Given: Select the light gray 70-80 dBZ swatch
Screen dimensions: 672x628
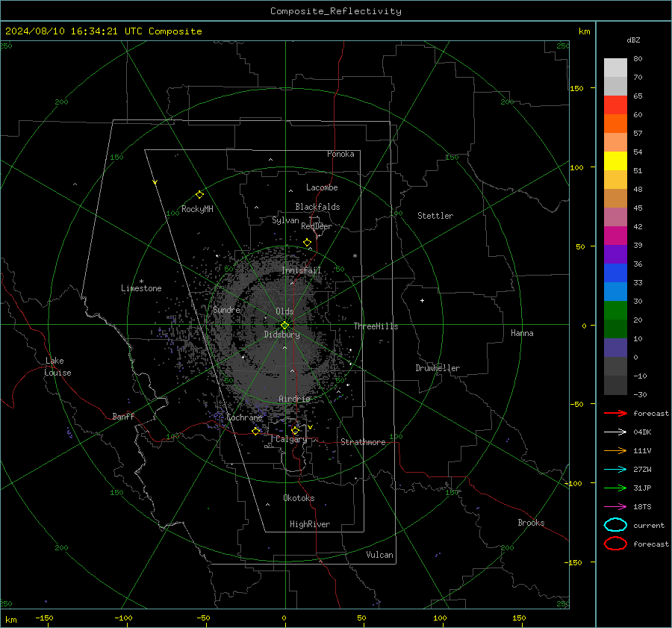Looking at the screenshot, I should (615, 67).
